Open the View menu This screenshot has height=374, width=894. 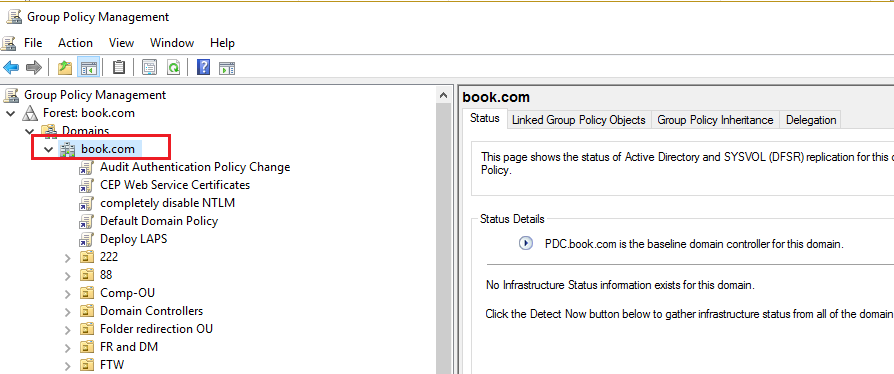pos(121,43)
